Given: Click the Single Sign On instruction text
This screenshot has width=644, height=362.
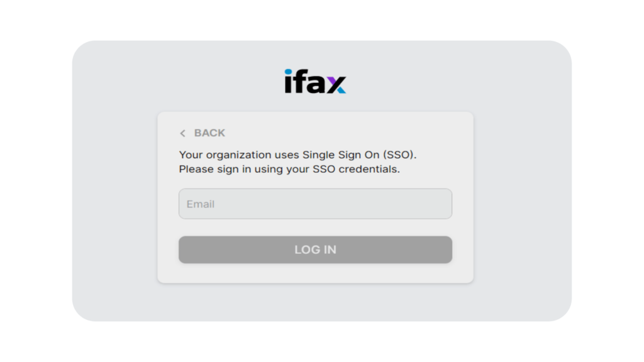Looking at the screenshot, I should click(x=298, y=155).
